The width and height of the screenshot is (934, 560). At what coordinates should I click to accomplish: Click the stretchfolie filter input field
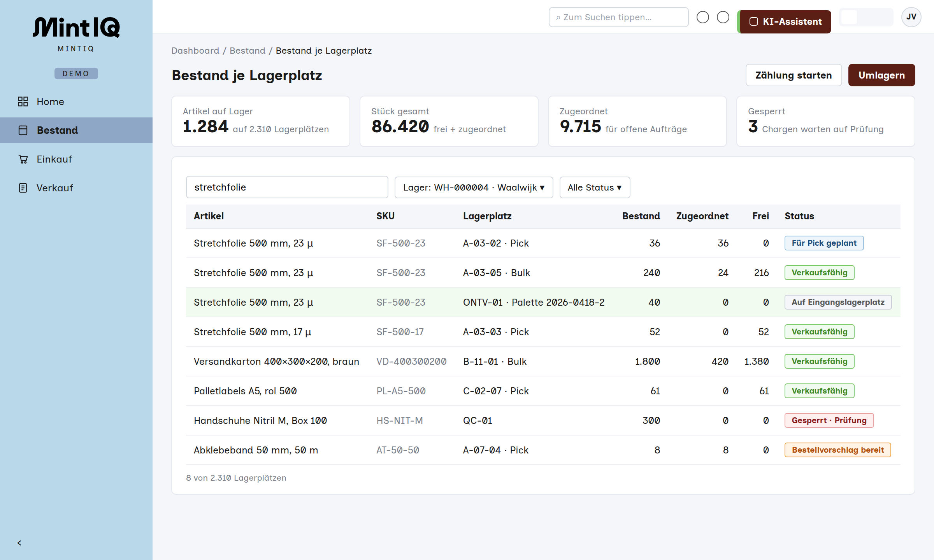[x=287, y=187]
